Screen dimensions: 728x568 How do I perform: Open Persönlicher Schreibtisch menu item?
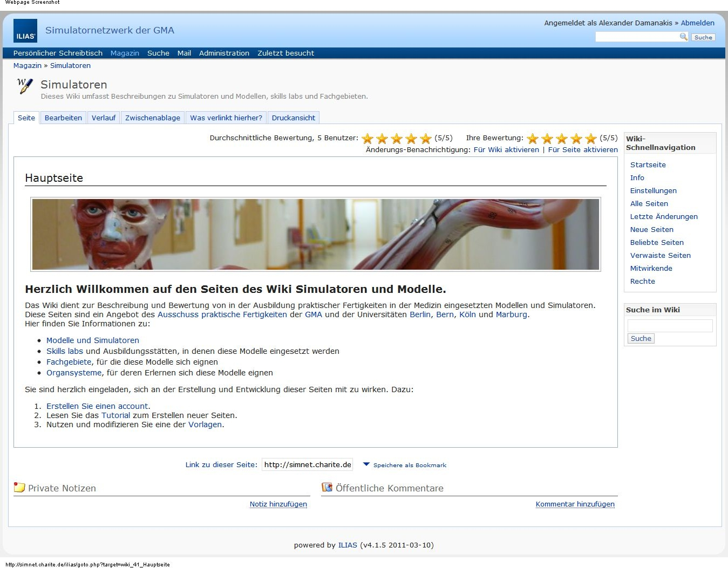click(x=58, y=53)
